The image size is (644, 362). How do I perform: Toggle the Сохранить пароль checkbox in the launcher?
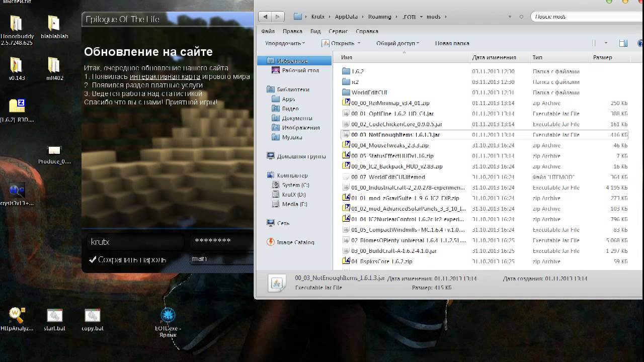point(93,259)
